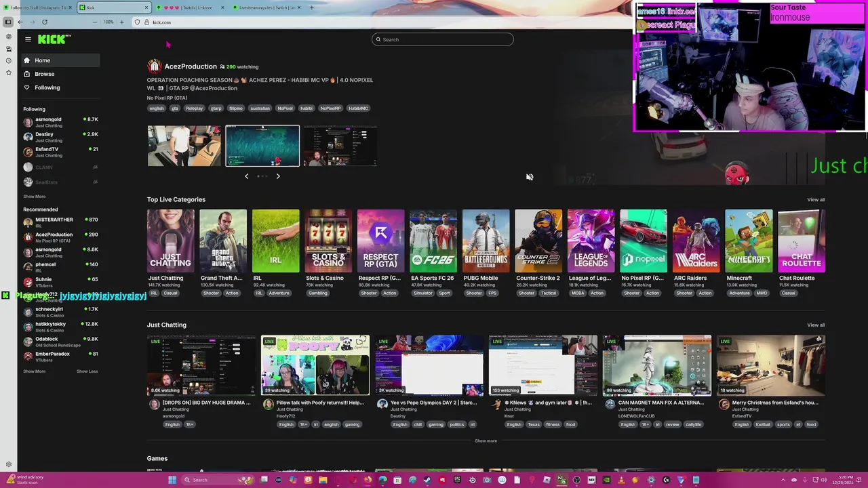Open hstikkytokky in Recommended list
Screen dimensions: 868x488
pos(60,327)
